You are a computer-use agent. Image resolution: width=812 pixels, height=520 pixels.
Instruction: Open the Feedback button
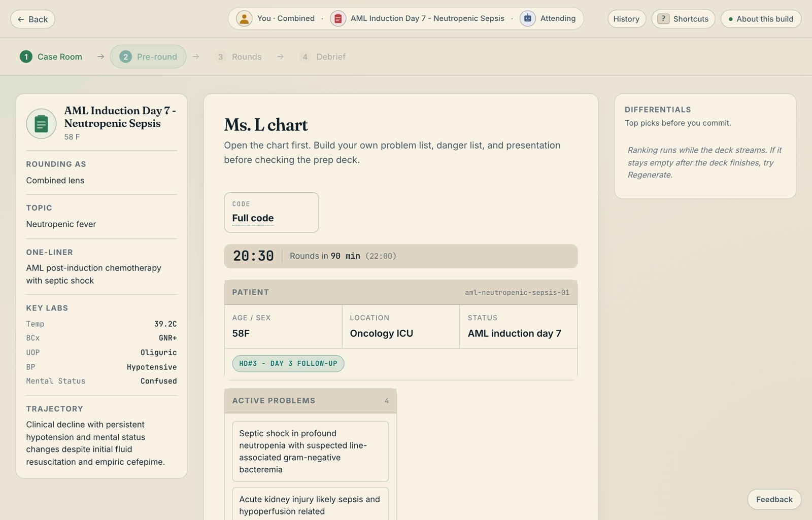774,500
